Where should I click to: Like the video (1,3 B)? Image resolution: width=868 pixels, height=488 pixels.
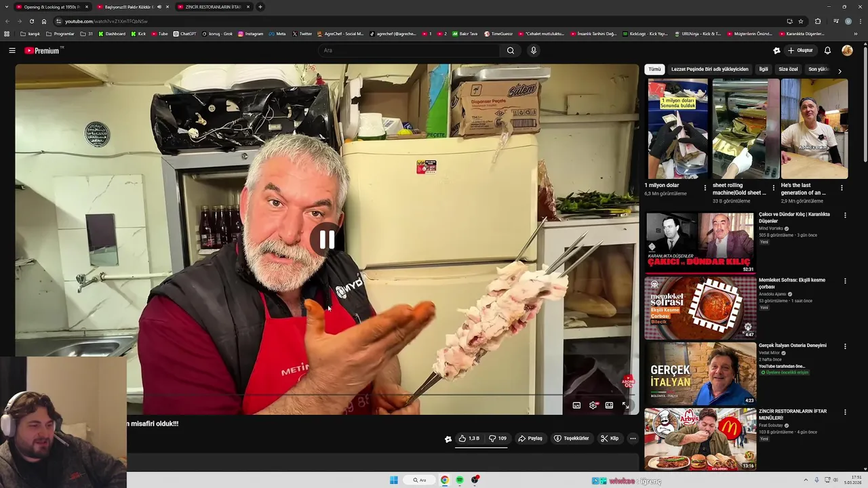pyautogui.click(x=469, y=439)
